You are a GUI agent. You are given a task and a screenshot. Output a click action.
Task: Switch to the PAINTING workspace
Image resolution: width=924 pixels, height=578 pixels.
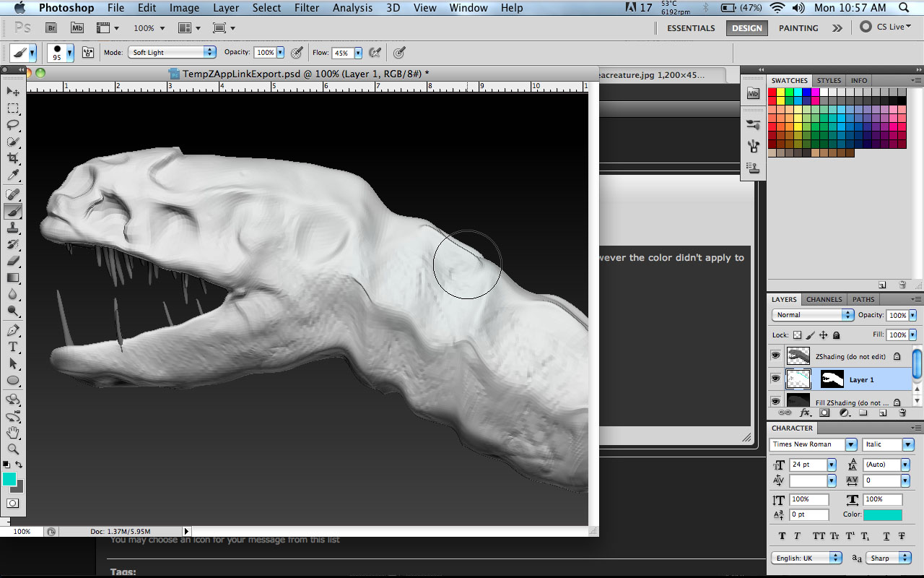click(x=798, y=27)
